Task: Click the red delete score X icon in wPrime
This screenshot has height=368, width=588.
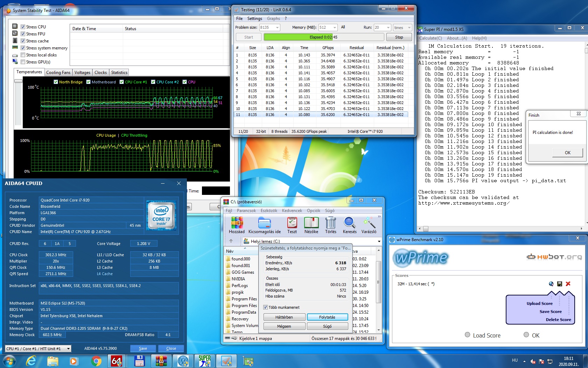Action: pyautogui.click(x=568, y=284)
